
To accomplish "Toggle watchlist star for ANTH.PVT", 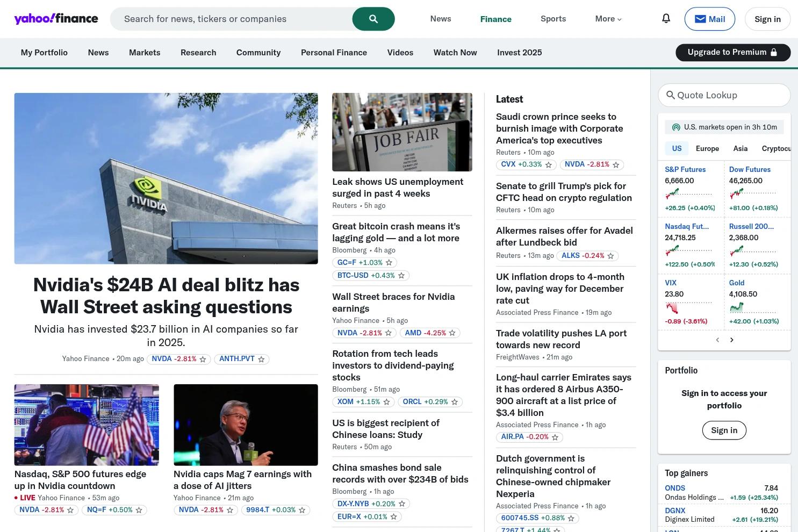I will 261,360.
